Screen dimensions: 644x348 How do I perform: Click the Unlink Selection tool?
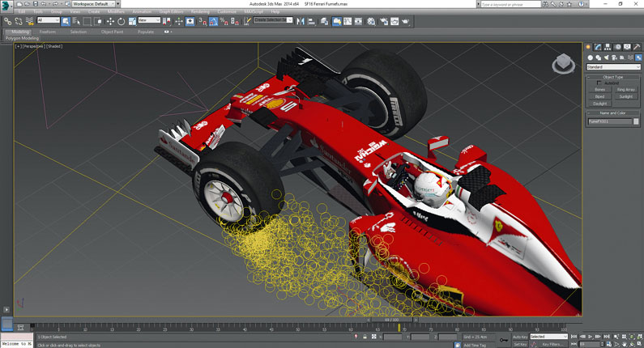(x=19, y=21)
